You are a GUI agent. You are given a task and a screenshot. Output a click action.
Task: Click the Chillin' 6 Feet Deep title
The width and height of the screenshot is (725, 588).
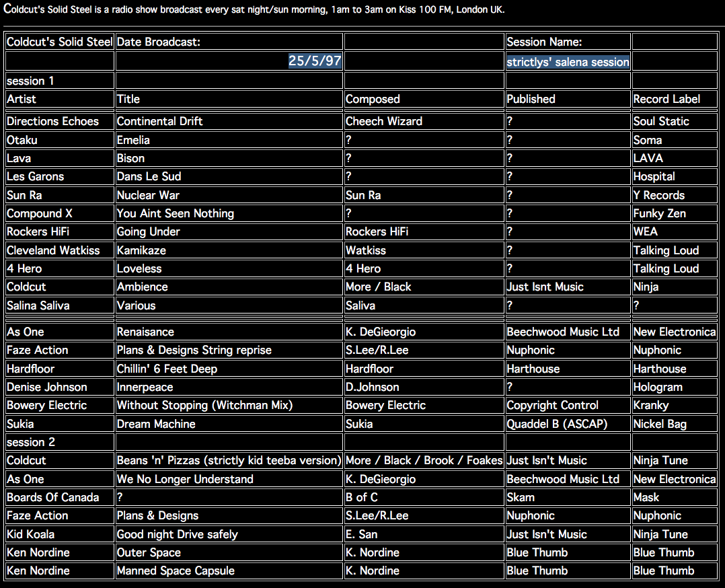pos(167,369)
